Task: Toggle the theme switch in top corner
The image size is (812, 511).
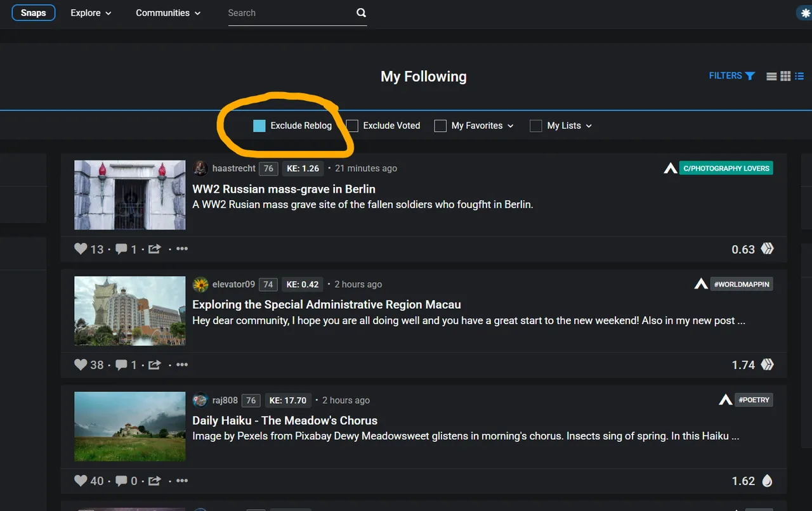Action: pos(805,13)
